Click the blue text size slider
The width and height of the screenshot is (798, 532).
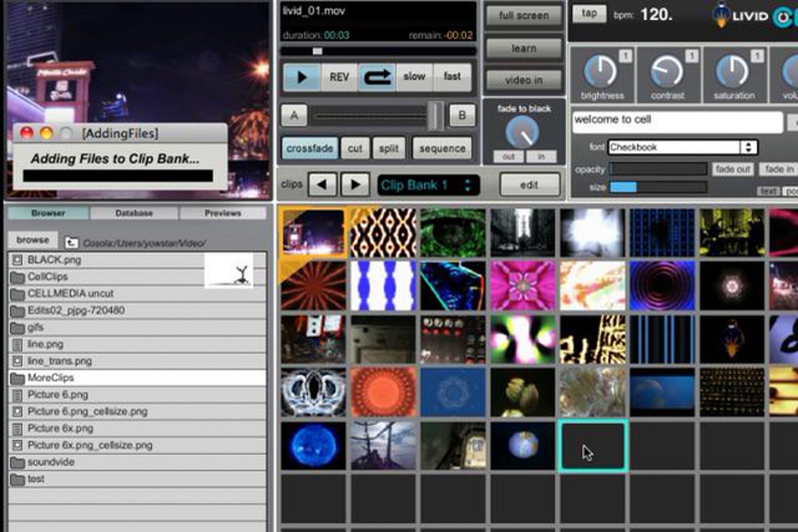click(x=623, y=187)
